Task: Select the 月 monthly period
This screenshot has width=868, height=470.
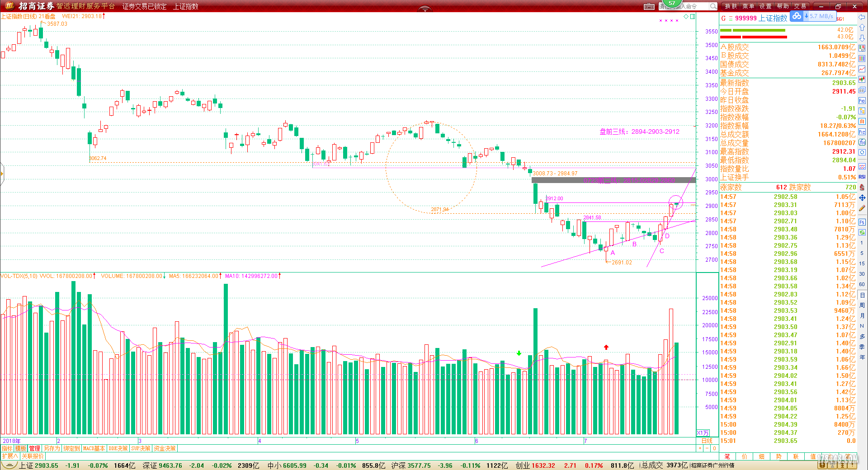Action: click(862, 315)
